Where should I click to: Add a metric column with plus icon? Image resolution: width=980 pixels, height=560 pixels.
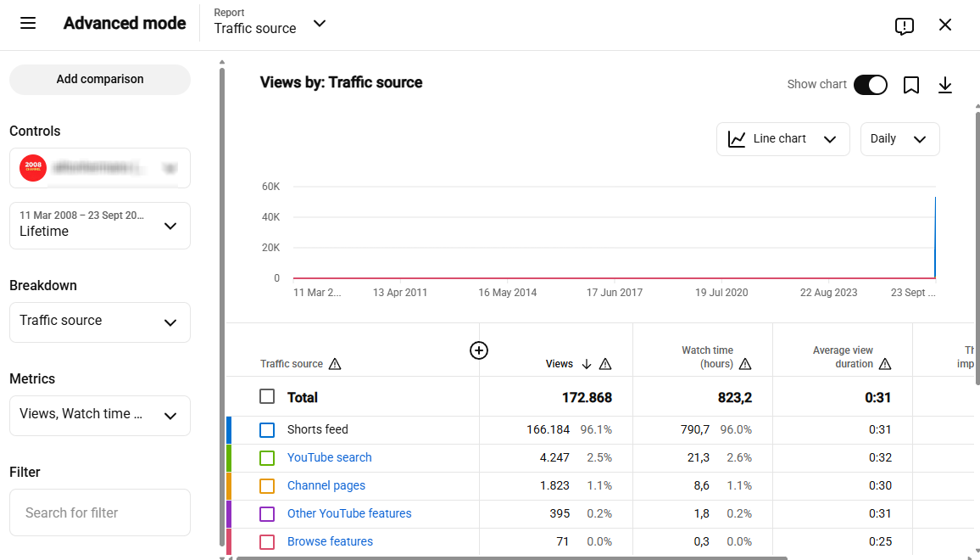479,350
